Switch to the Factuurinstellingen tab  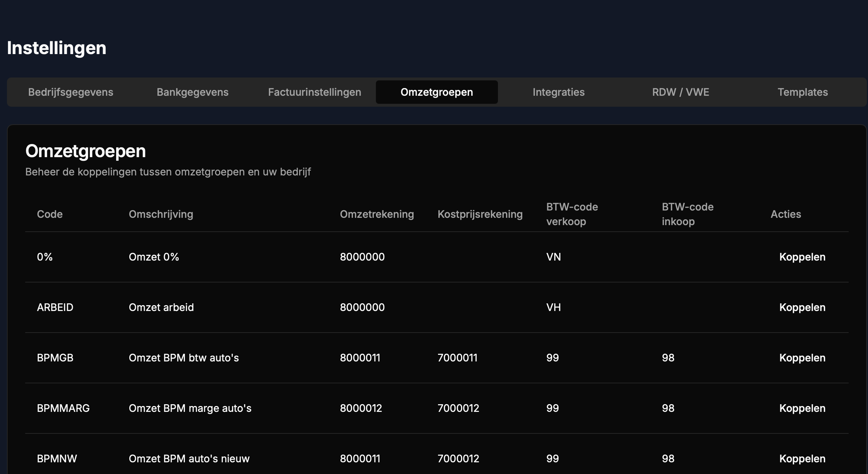point(315,92)
